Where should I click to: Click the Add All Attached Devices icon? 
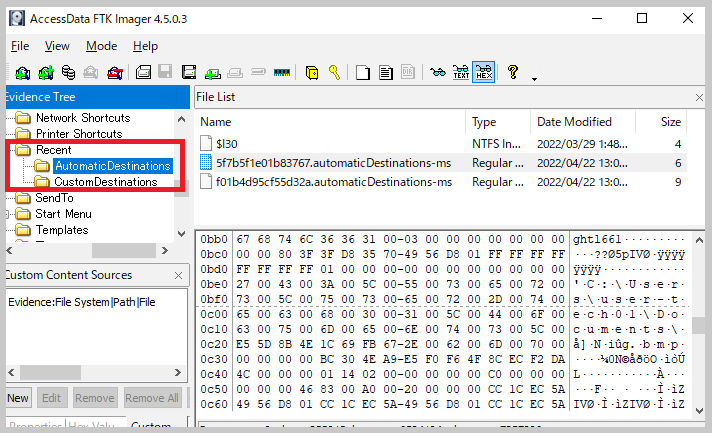click(x=45, y=73)
